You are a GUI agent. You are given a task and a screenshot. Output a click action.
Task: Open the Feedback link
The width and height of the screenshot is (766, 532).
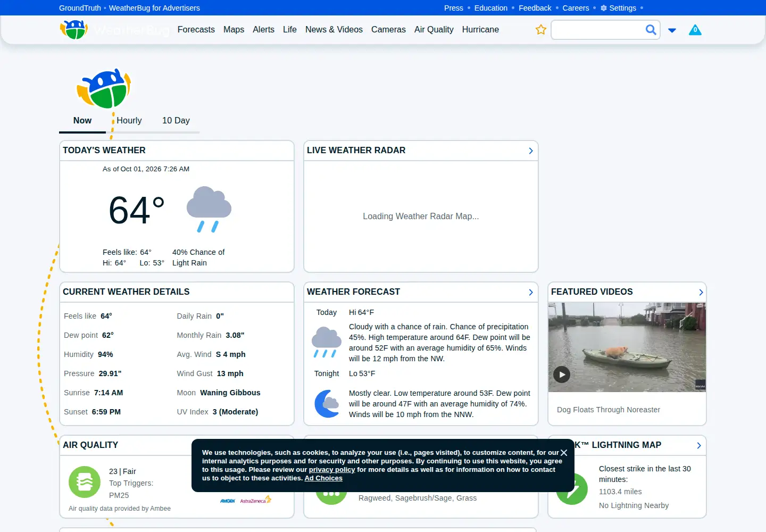(x=535, y=8)
